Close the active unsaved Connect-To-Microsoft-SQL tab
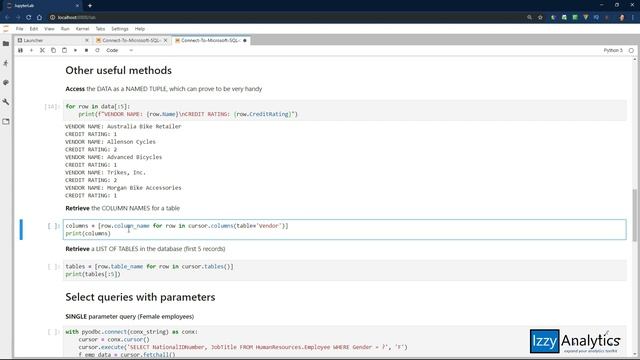The image size is (640, 360). pyautogui.click(x=244, y=40)
